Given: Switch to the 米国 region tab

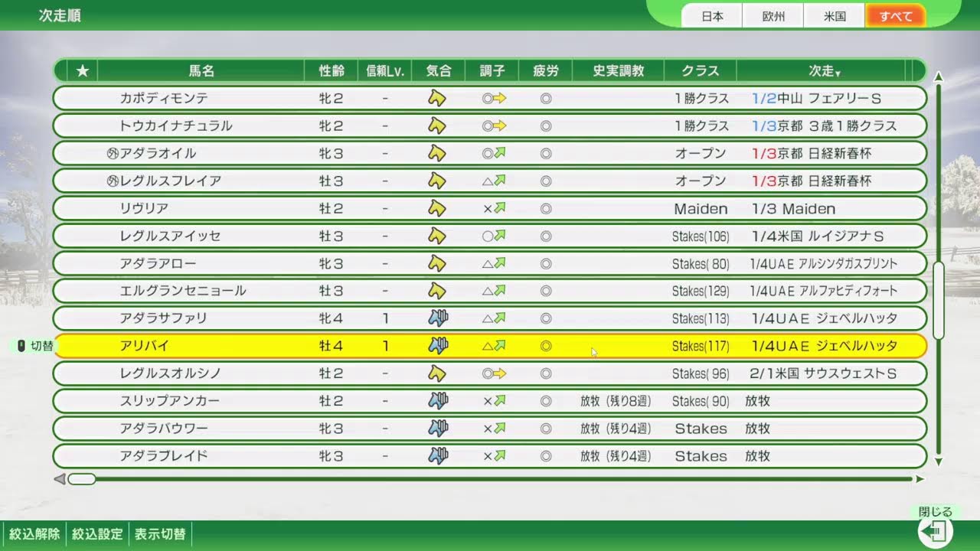Looking at the screenshot, I should click(x=835, y=16).
